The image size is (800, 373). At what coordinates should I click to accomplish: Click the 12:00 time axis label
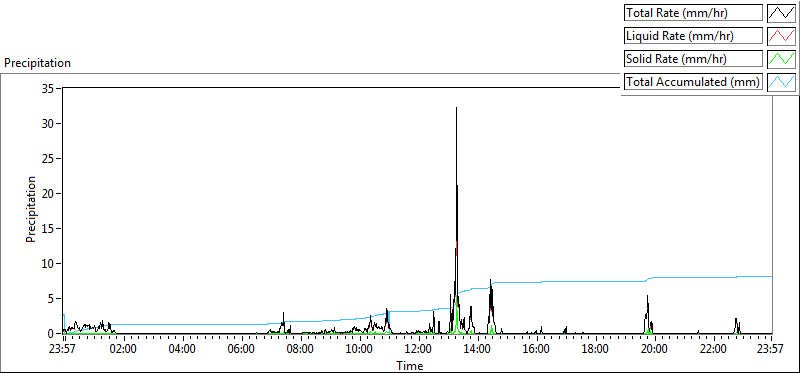[x=419, y=350]
